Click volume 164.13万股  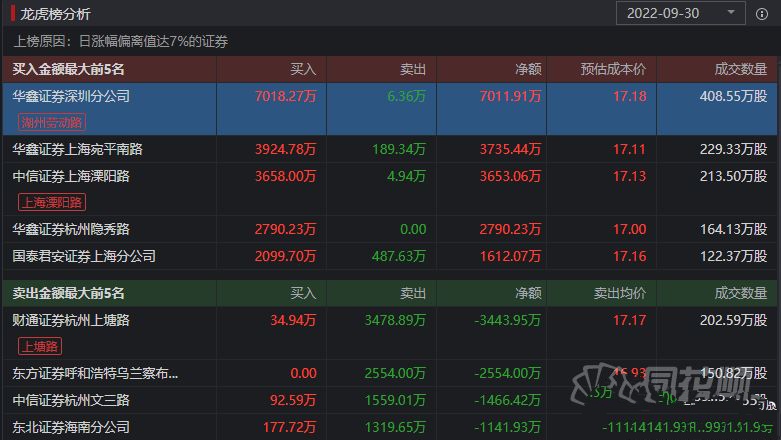pyautogui.click(x=733, y=229)
